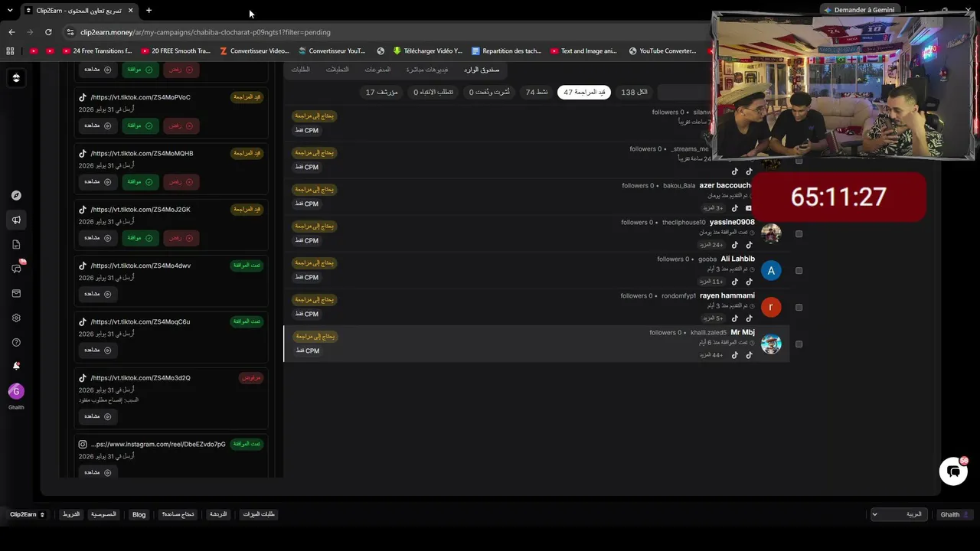Viewport: 980px width, 551px height.
Task: Filter by مؤرشف 17
Action: pos(381,93)
